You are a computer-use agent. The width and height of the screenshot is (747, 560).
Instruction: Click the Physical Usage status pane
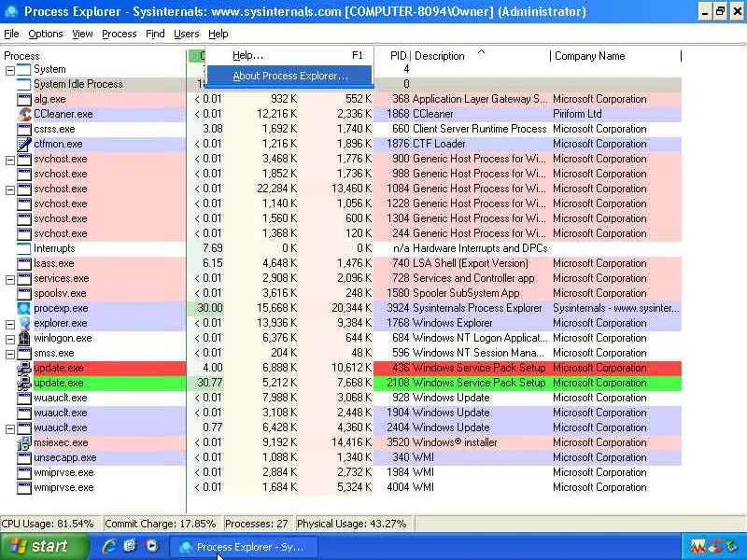point(354,524)
